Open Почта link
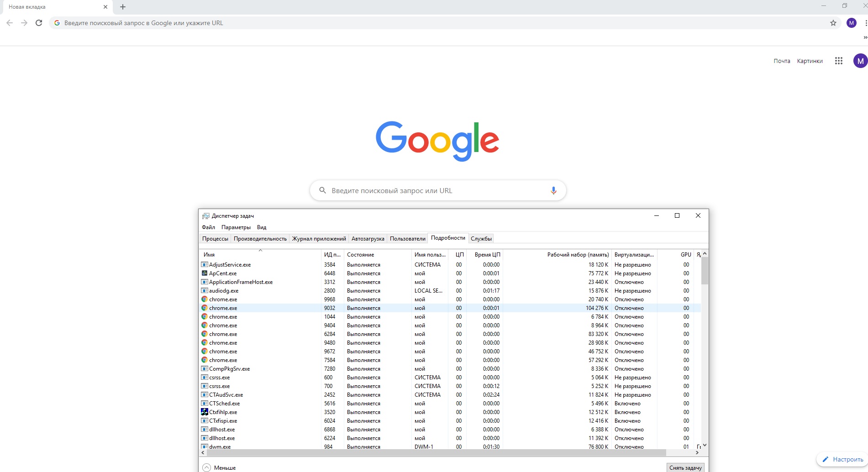Screen dimensions: 868x472 click(782, 61)
